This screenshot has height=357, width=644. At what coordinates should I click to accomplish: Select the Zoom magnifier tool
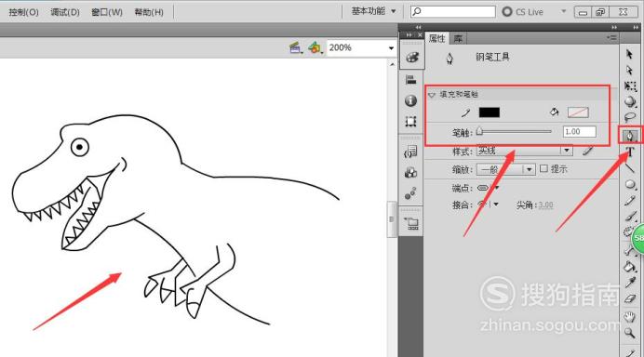point(629,333)
